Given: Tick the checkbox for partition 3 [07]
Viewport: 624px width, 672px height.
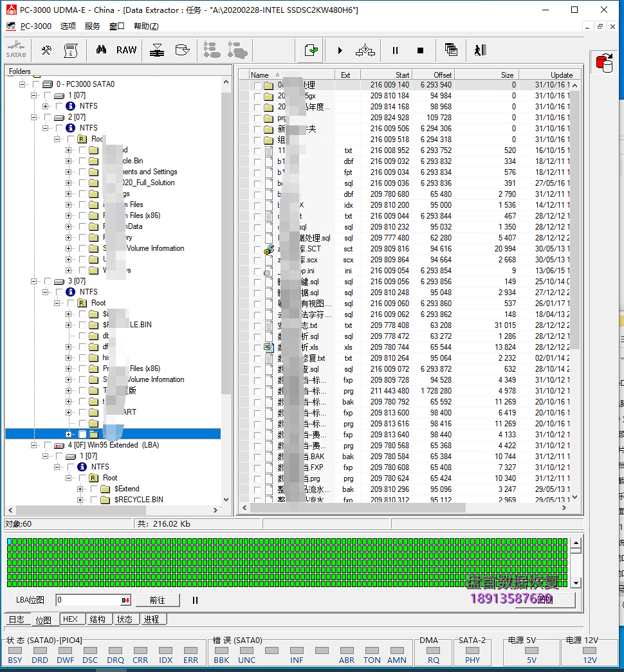Looking at the screenshot, I should (48, 281).
